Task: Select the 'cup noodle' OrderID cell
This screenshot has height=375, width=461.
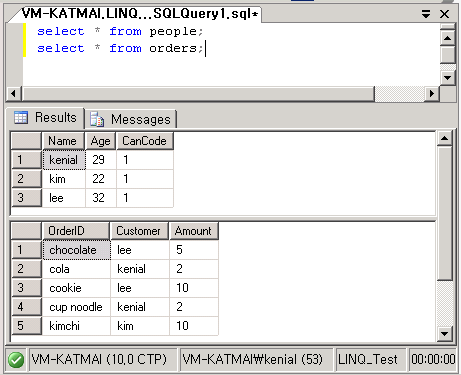Action: coord(76,307)
